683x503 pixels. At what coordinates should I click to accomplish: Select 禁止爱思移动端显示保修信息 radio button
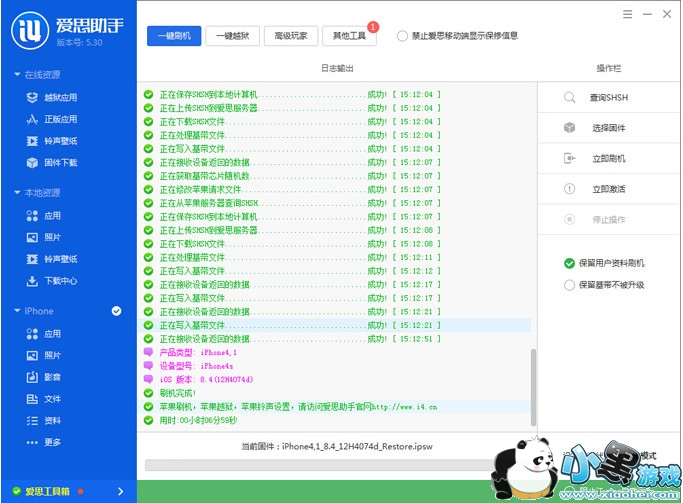tap(402, 36)
